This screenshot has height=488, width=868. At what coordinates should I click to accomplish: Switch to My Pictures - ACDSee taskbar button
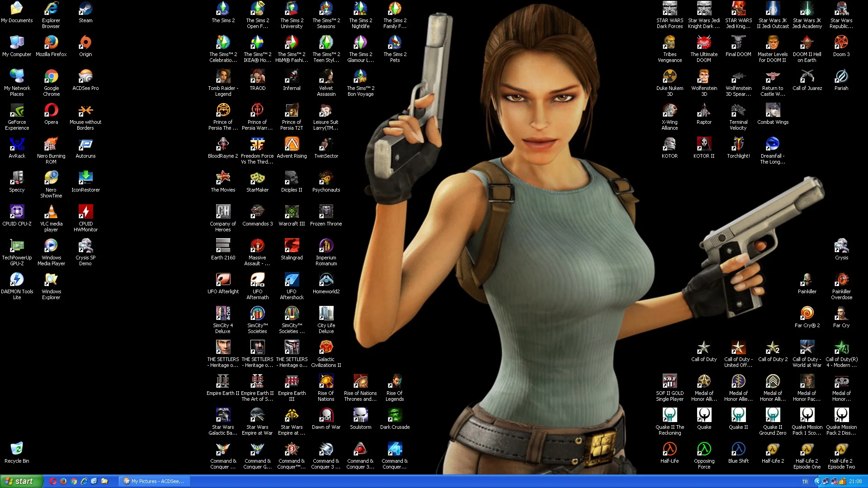[x=154, y=481]
